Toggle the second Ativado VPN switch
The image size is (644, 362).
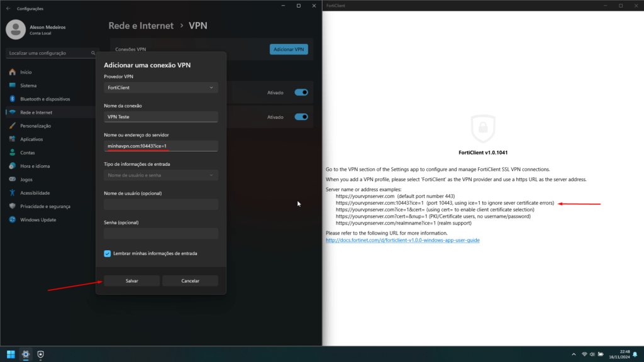click(x=301, y=117)
